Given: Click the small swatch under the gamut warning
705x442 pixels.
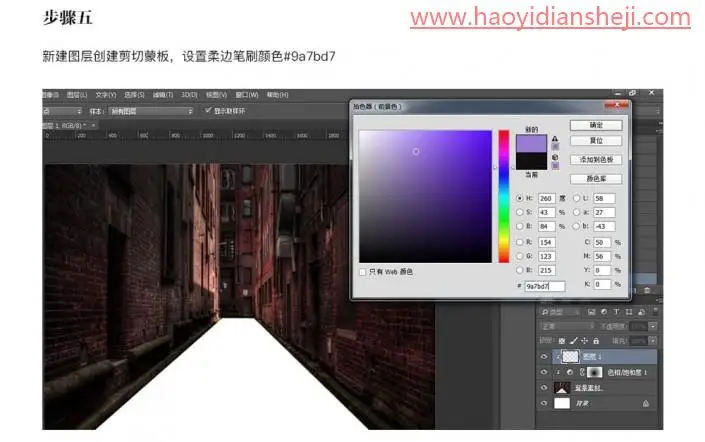Looking at the screenshot, I should [x=555, y=147].
